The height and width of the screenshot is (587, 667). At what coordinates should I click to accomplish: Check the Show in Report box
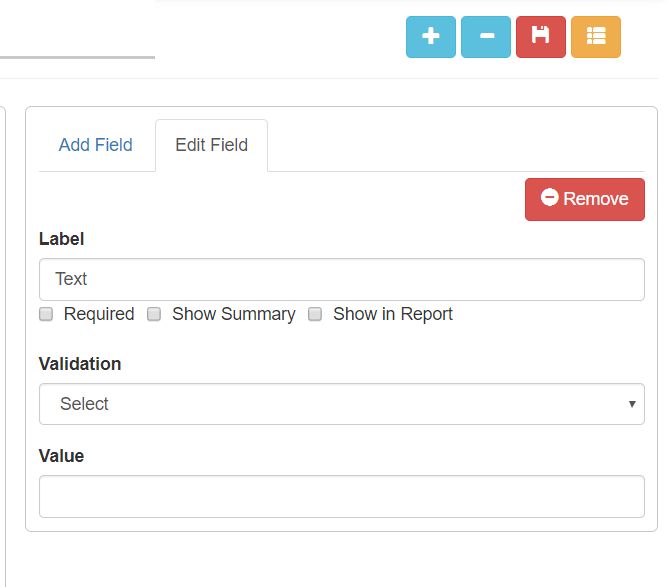(315, 314)
